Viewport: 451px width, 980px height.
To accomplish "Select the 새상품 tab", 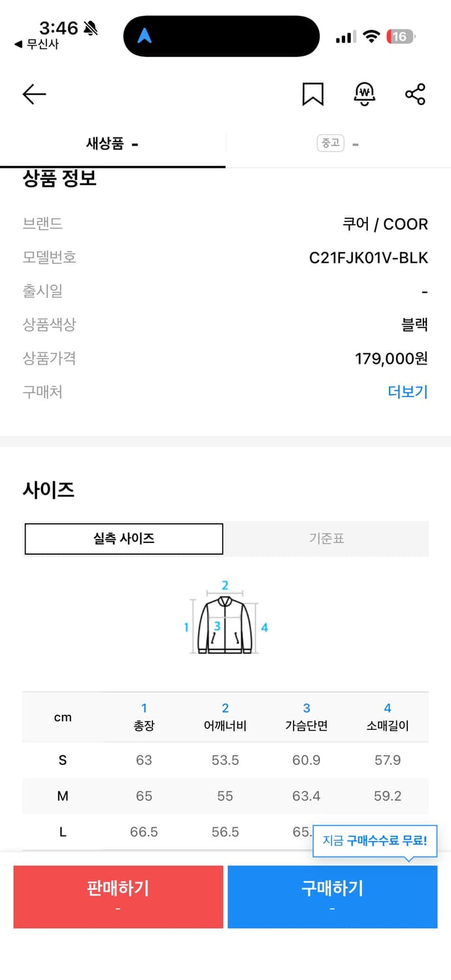I will (x=112, y=143).
